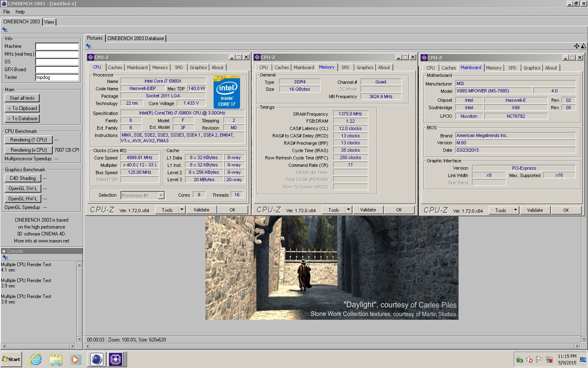Click the Intel Core i7 logo
Screen dimensions: 588x368
(x=227, y=92)
